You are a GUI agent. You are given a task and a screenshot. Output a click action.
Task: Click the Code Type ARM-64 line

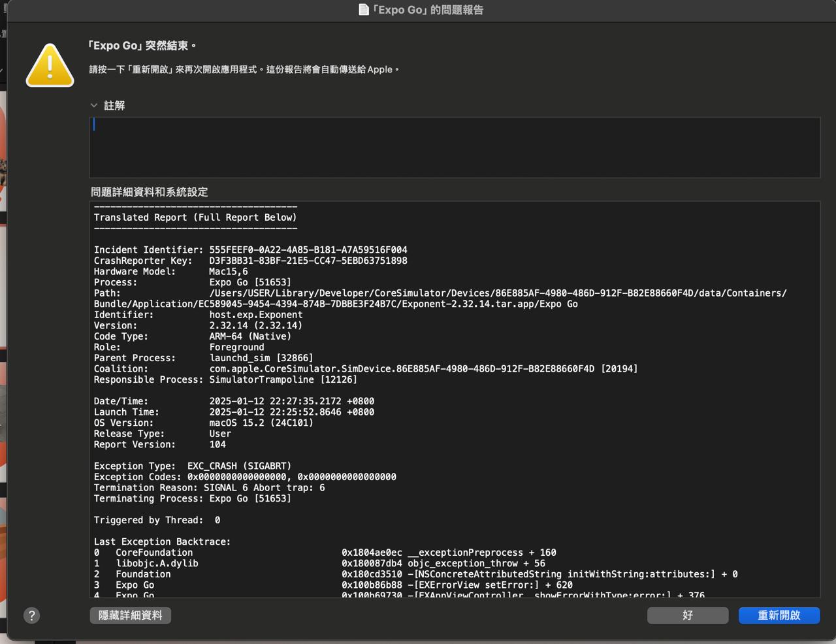[x=193, y=336]
